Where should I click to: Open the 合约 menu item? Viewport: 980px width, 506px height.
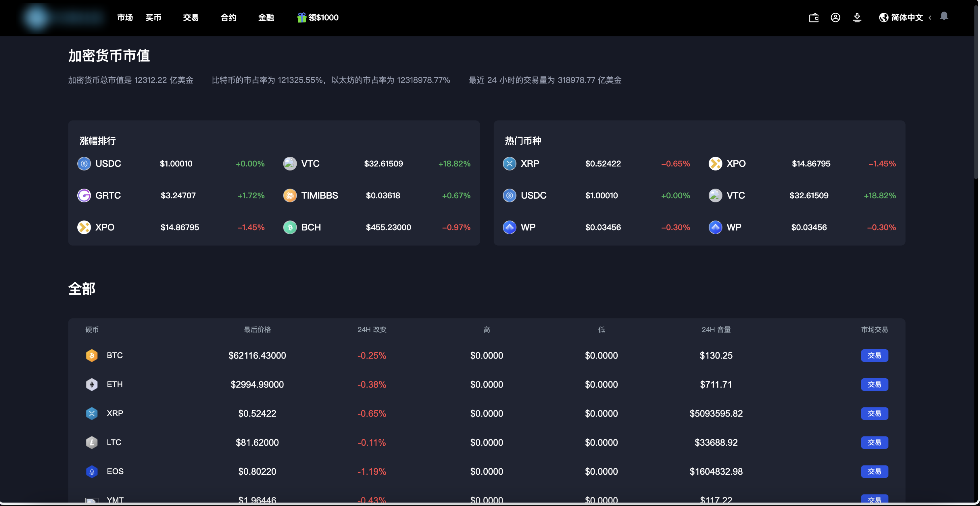(x=228, y=18)
